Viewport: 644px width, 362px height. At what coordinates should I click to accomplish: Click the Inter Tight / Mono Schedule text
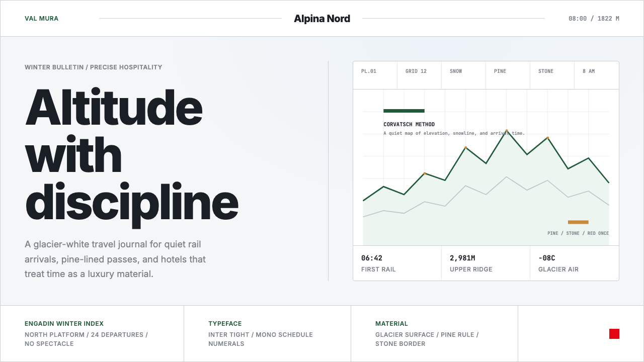[x=261, y=339]
